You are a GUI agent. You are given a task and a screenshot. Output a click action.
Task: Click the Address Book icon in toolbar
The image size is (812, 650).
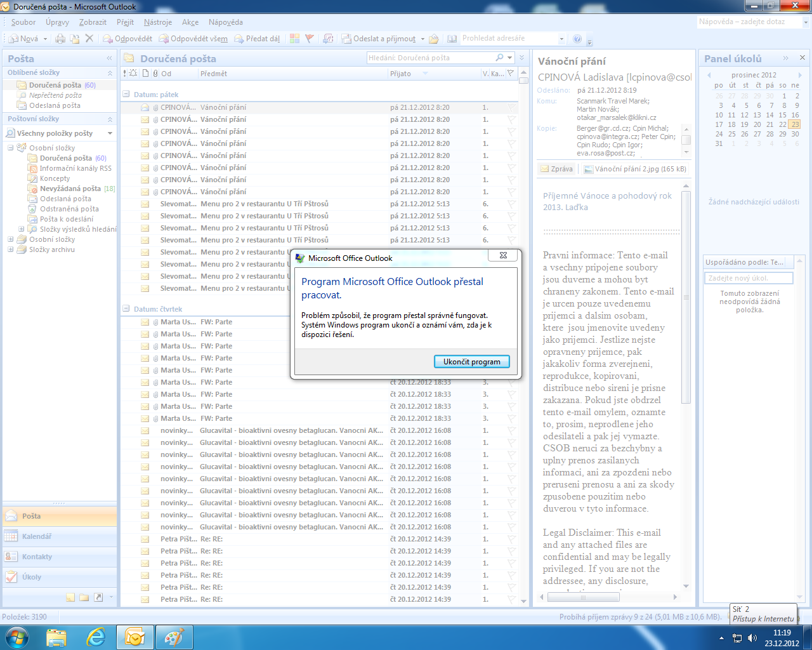[x=452, y=39]
